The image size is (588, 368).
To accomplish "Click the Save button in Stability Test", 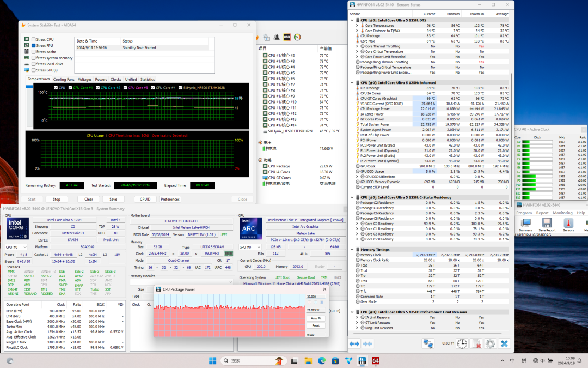I will [x=113, y=200].
